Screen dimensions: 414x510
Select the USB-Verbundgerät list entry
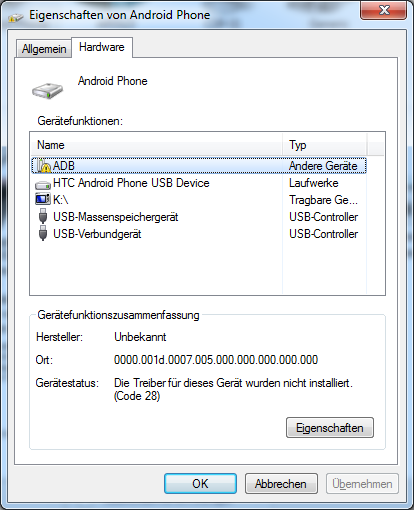199,234
